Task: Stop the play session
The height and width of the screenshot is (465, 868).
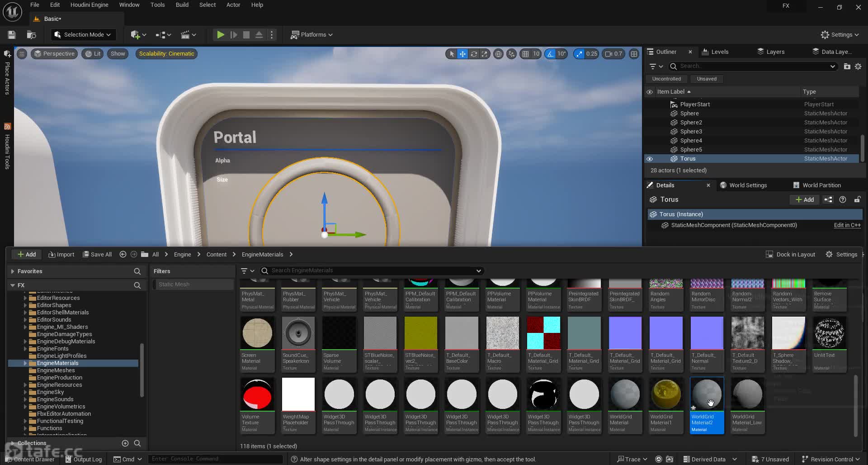Action: coord(246,35)
